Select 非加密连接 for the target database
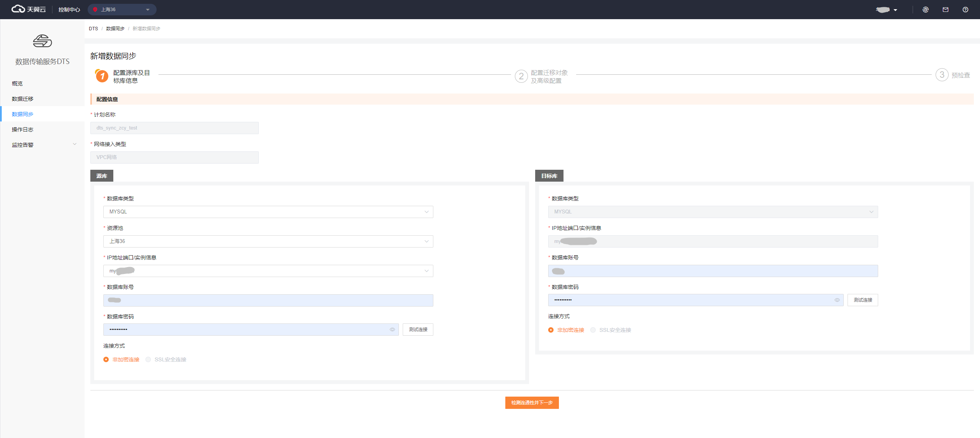The width and height of the screenshot is (980, 438). (x=551, y=330)
